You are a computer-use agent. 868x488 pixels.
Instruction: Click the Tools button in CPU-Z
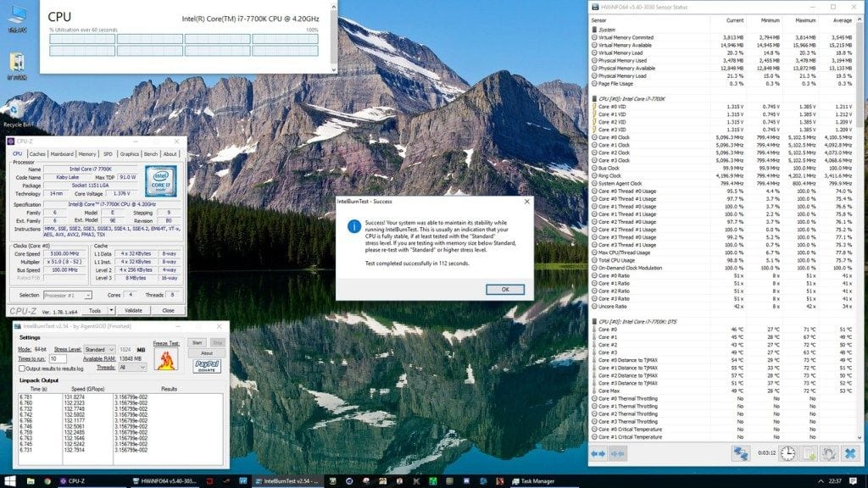pyautogui.click(x=95, y=310)
